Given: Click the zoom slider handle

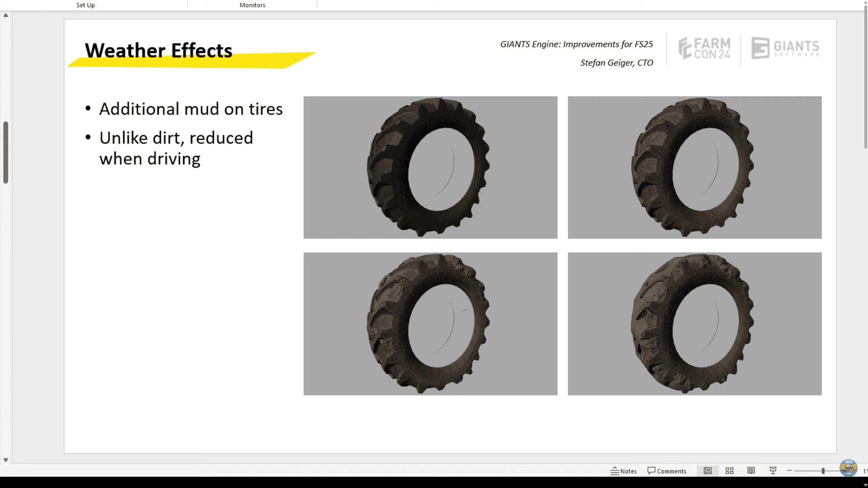Looking at the screenshot, I should pyautogui.click(x=823, y=471).
